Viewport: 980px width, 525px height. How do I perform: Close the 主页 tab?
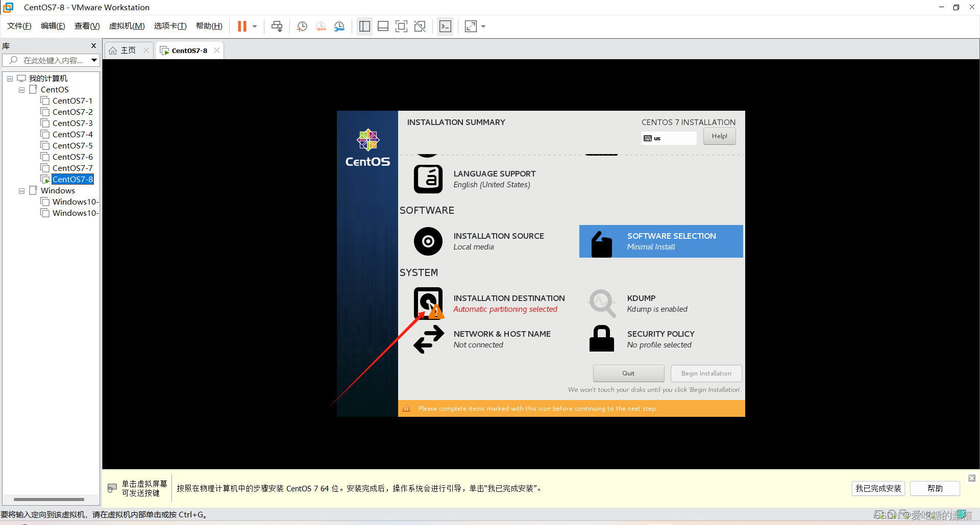click(x=146, y=50)
